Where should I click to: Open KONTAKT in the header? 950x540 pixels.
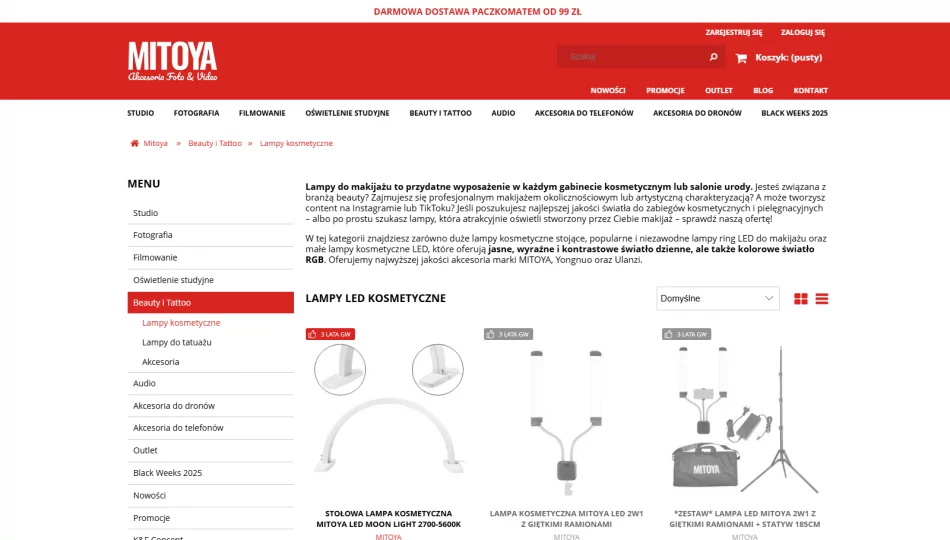tap(810, 90)
